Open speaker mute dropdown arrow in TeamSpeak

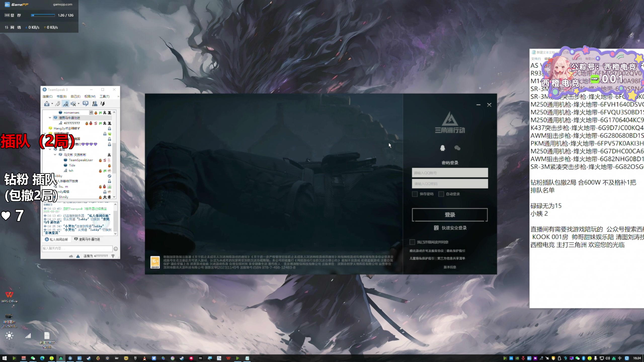coord(78,104)
